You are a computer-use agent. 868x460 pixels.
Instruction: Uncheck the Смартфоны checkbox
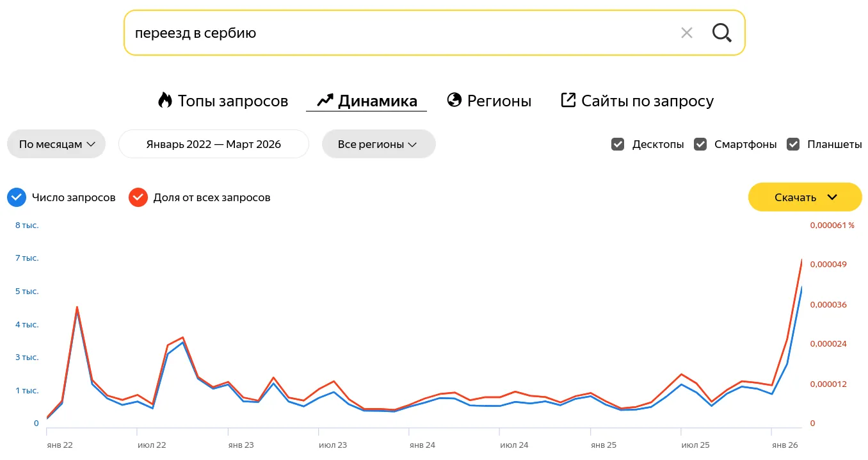[x=701, y=144]
